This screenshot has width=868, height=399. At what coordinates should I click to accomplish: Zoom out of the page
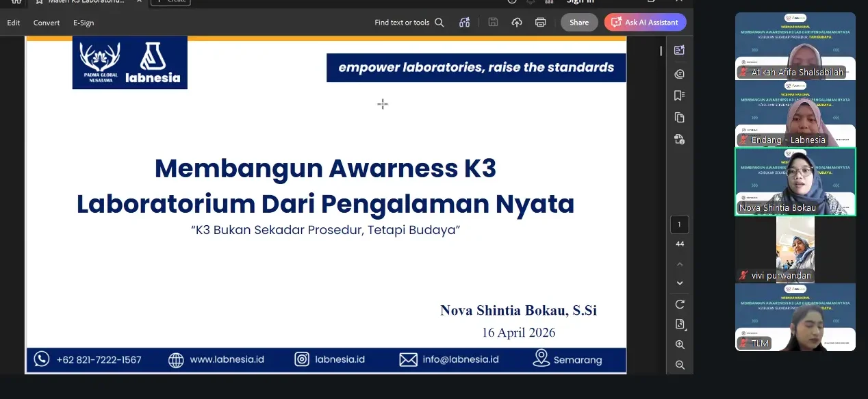pyautogui.click(x=680, y=365)
